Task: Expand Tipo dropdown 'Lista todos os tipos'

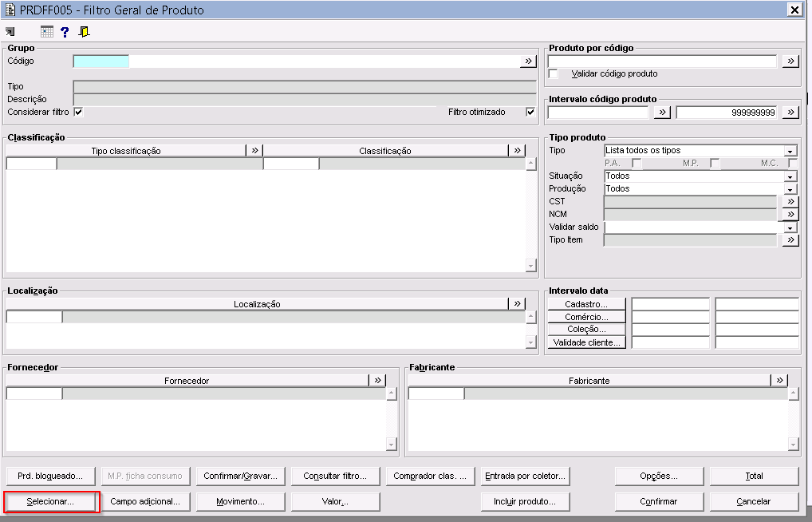Action: pyautogui.click(x=790, y=151)
